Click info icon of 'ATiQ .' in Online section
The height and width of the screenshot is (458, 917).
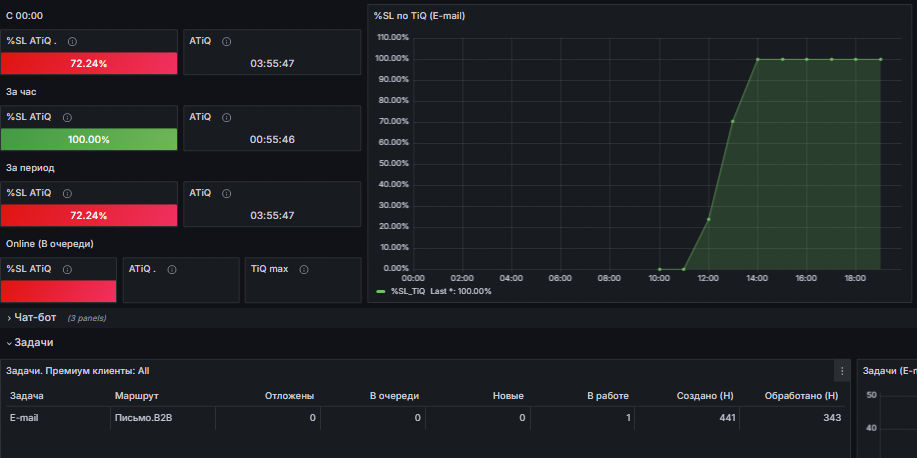coord(172,269)
